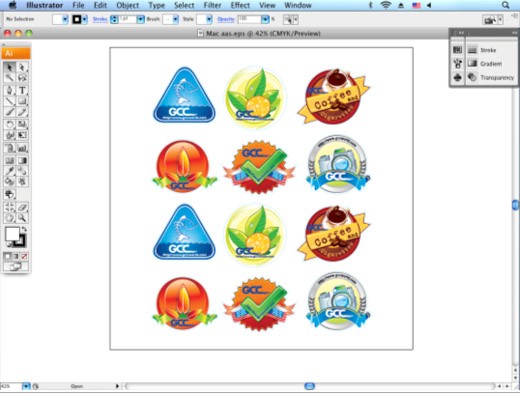Open the fill color dropdown
This screenshot has width=520, height=394.
tap(65, 19)
